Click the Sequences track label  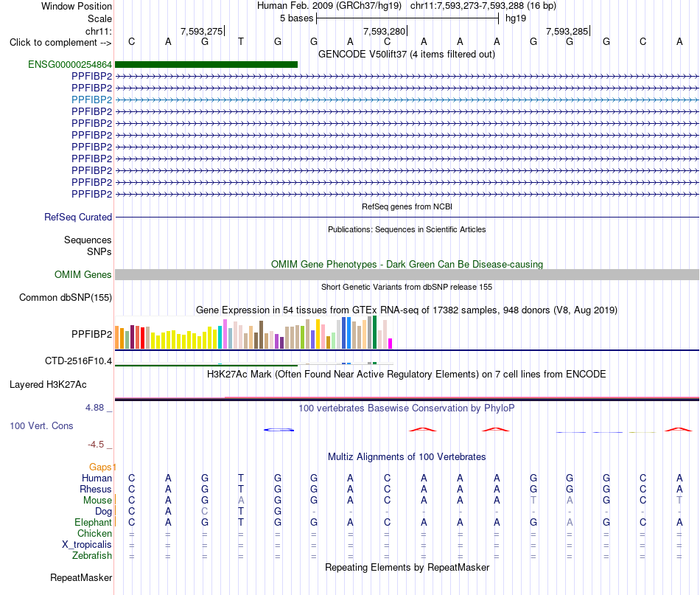88,240
